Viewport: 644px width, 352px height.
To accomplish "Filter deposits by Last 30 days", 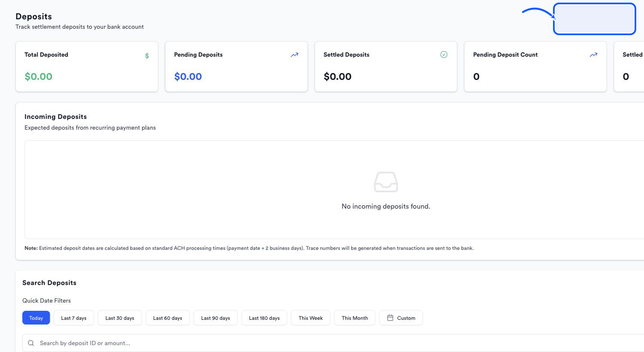I will click(x=120, y=318).
